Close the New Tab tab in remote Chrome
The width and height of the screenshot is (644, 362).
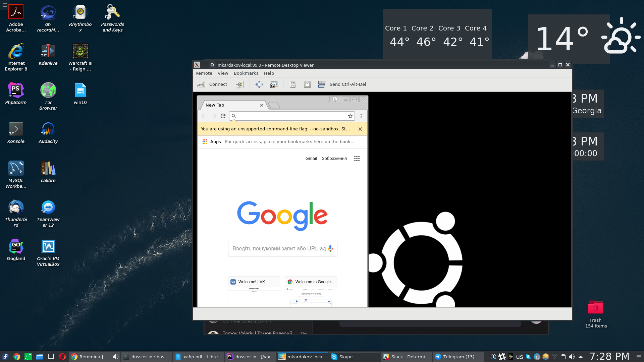click(x=262, y=105)
